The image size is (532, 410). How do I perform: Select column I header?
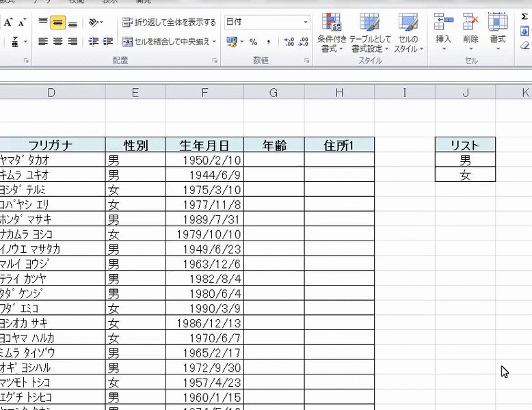[x=404, y=92]
